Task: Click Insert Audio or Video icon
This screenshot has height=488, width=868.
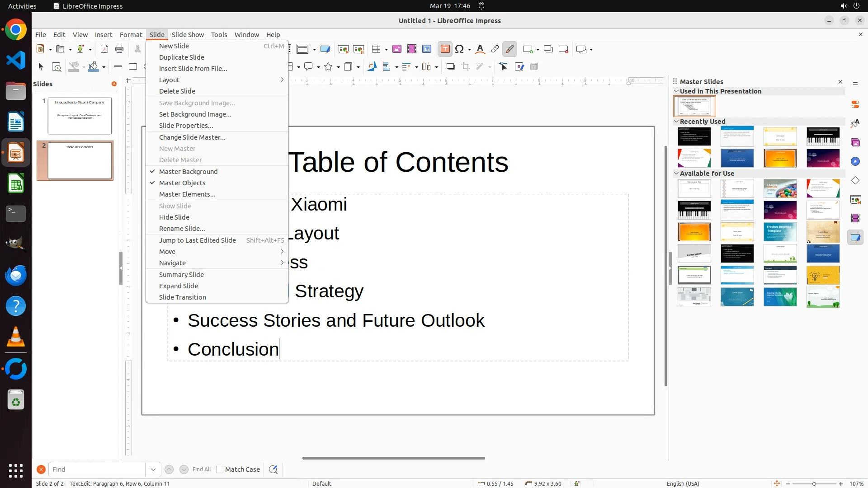Action: pyautogui.click(x=412, y=49)
